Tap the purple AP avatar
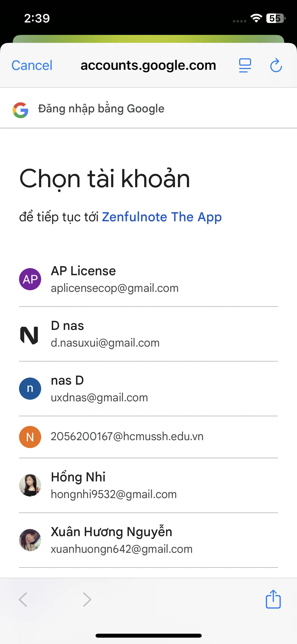The image size is (297, 644). click(30, 279)
